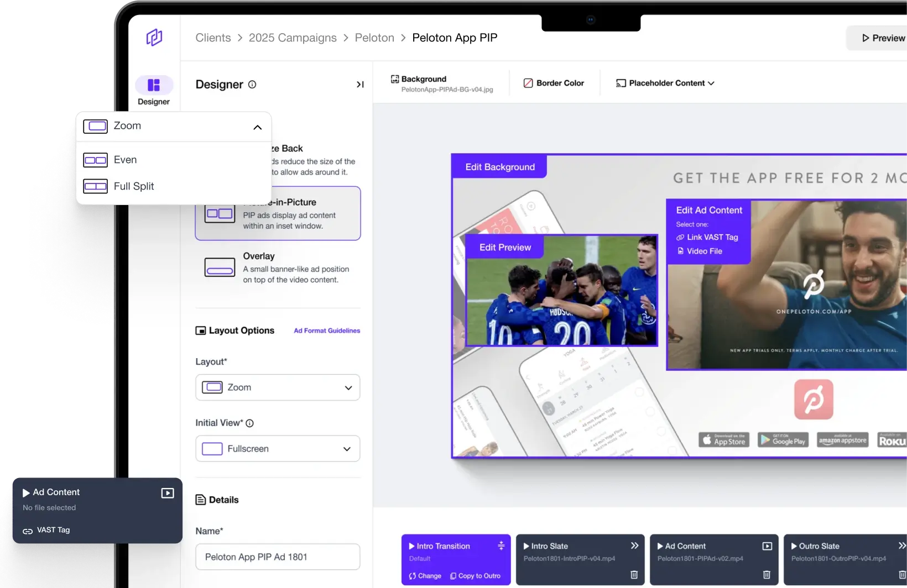Click the Details section icon
The width and height of the screenshot is (907, 588).
coord(201,500)
